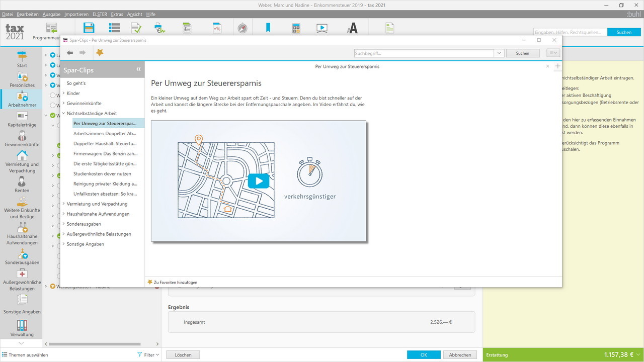Click the list view icon in toolbar

pyautogui.click(x=114, y=28)
